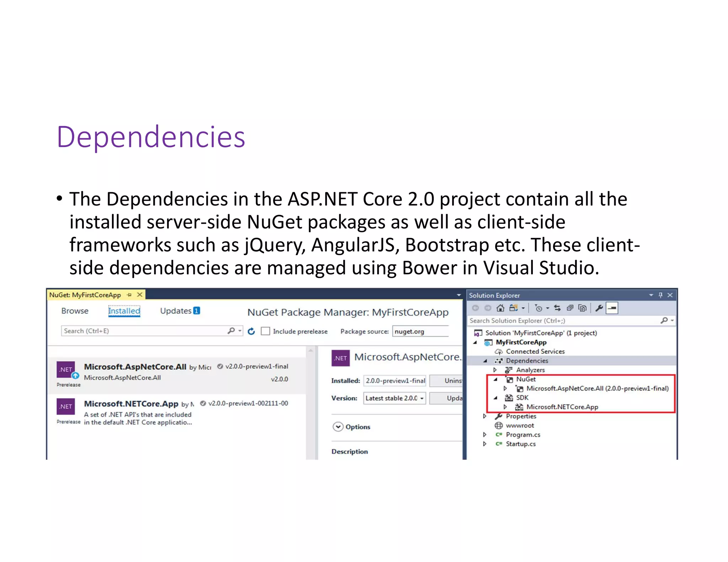Screen dimensions: 728x562
Task: Close the NuGet: MyFirstCoreApp tab
Action: tap(140, 295)
